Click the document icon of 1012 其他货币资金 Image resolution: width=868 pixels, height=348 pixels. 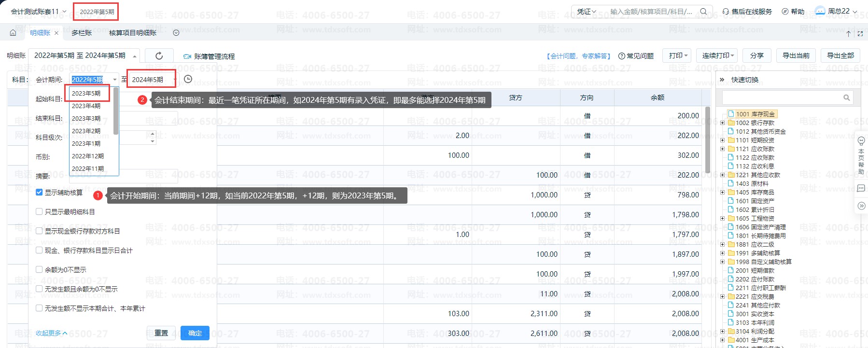coord(731,131)
